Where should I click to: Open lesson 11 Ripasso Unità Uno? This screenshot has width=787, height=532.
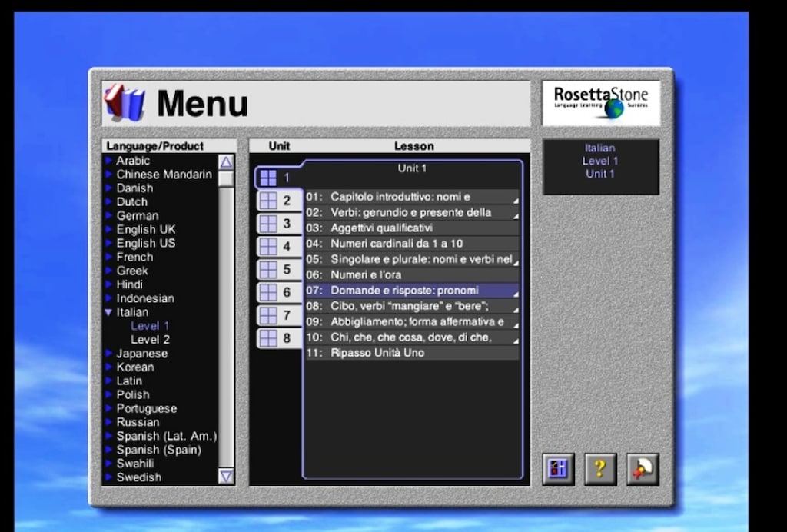412,353
